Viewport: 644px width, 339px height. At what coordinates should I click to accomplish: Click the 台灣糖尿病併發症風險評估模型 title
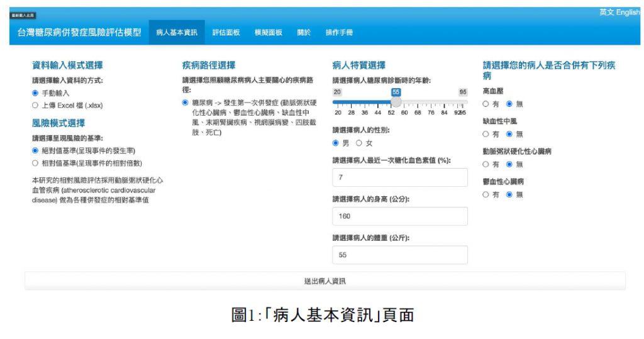79,32
